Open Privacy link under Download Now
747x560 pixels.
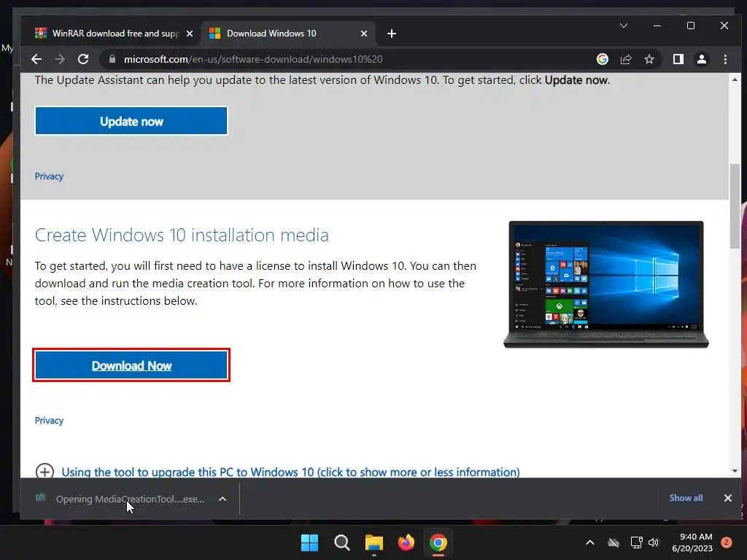49,421
